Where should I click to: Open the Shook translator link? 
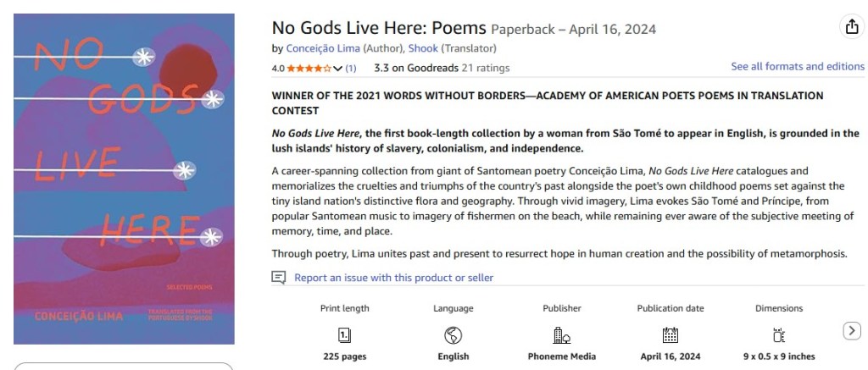click(x=422, y=48)
